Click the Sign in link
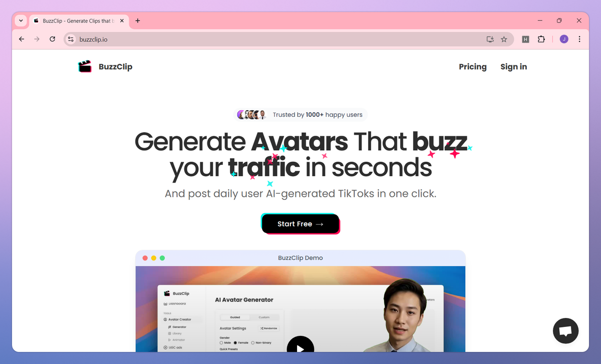This screenshot has height=364, width=601. click(513, 67)
